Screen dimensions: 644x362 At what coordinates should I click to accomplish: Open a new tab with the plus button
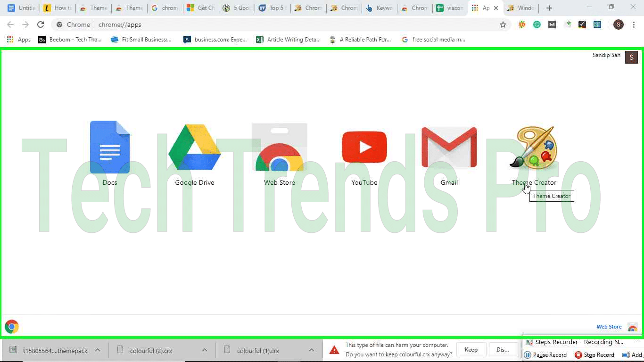point(549,8)
